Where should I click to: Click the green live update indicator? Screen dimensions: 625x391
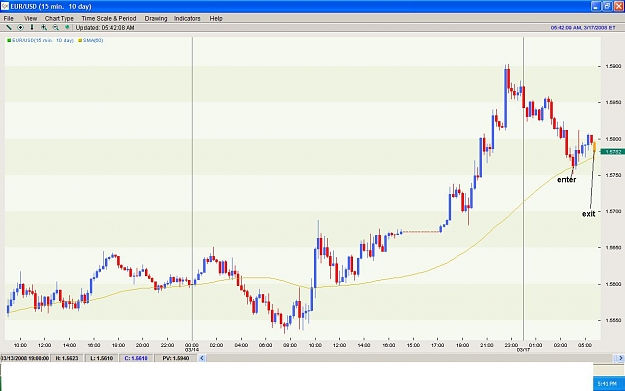pos(67,28)
